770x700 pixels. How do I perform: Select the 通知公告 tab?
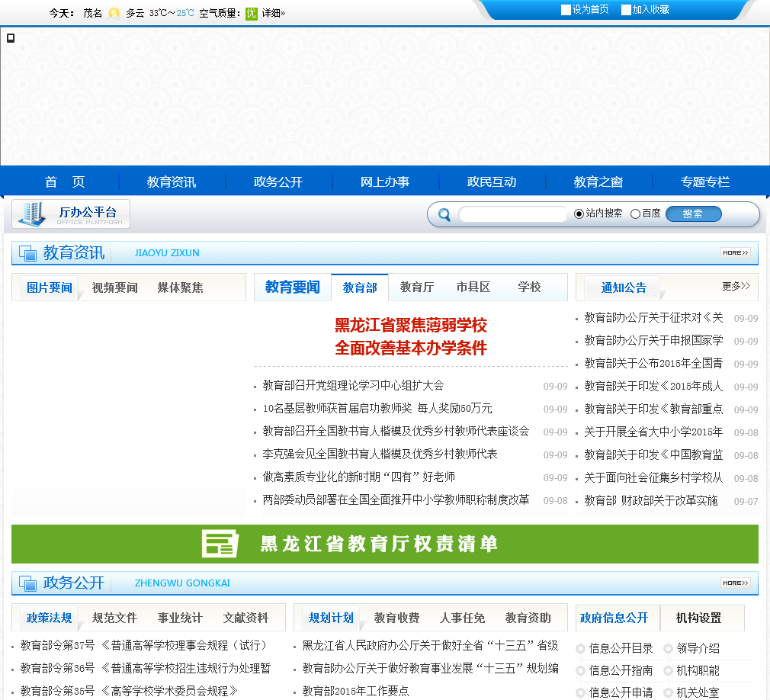pyautogui.click(x=624, y=288)
